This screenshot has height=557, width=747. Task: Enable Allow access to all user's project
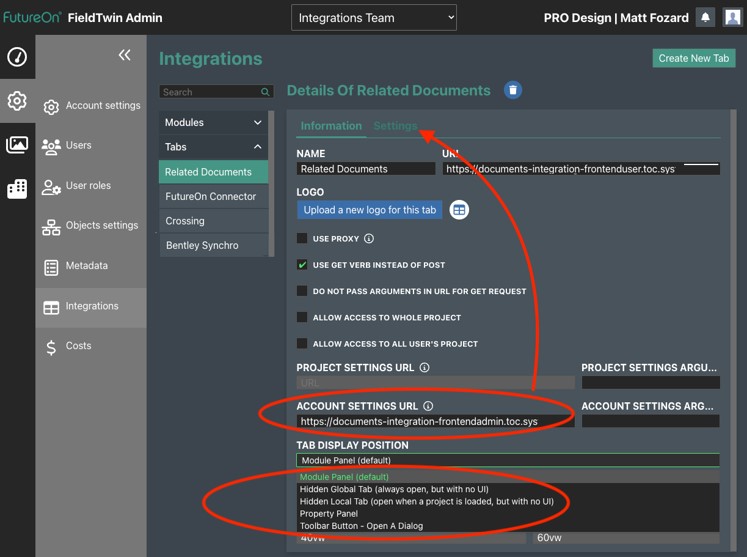coord(302,343)
